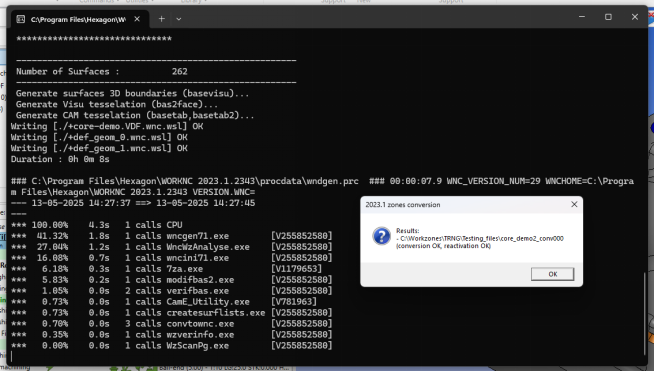Click the CamE_Utility.exe row

(164, 302)
